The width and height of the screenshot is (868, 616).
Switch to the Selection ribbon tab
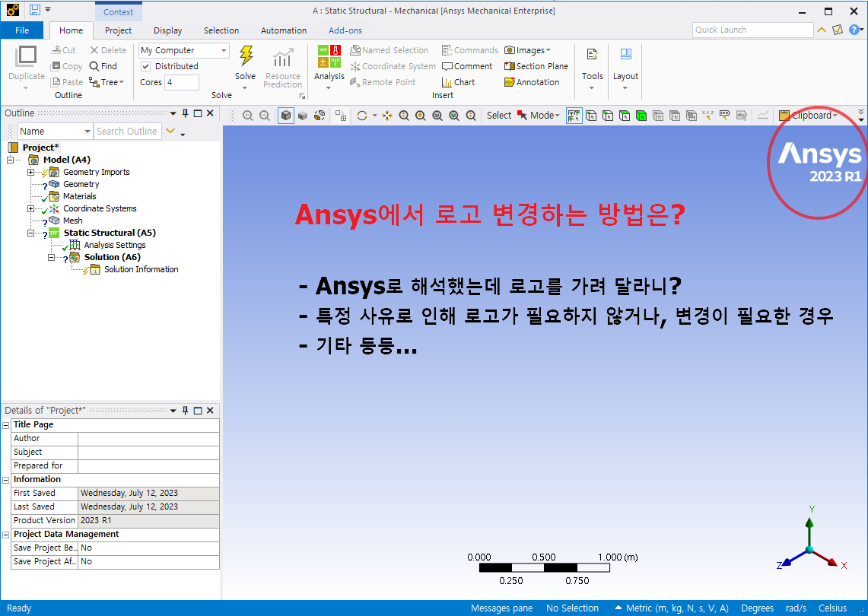pyautogui.click(x=221, y=30)
